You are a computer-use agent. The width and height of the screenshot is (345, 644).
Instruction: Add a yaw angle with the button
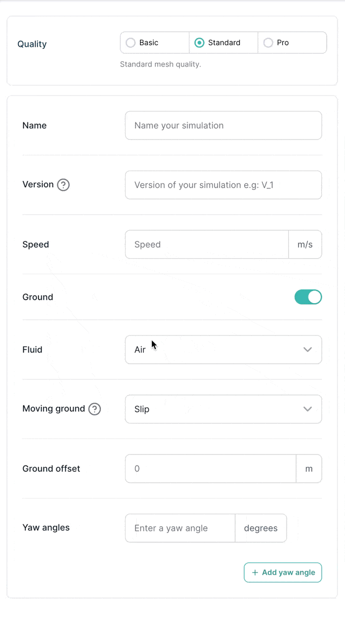click(x=283, y=573)
